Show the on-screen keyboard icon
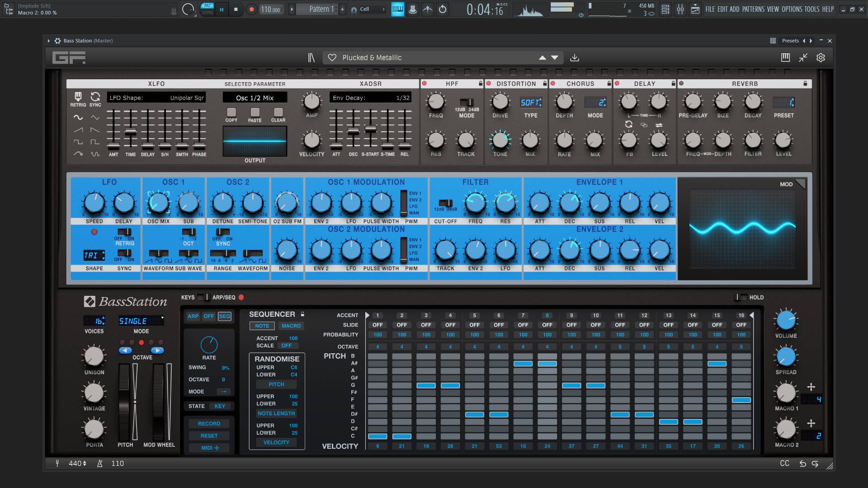868x488 pixels. 785,57
